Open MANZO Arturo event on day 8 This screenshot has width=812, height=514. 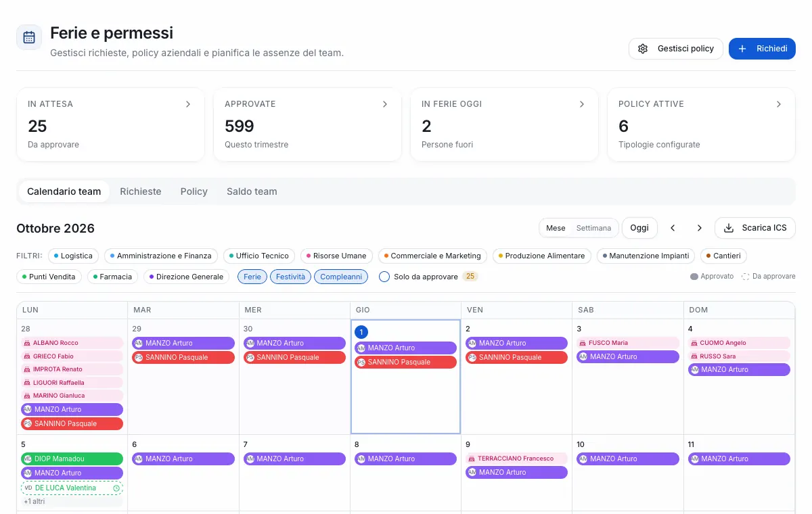coord(406,459)
